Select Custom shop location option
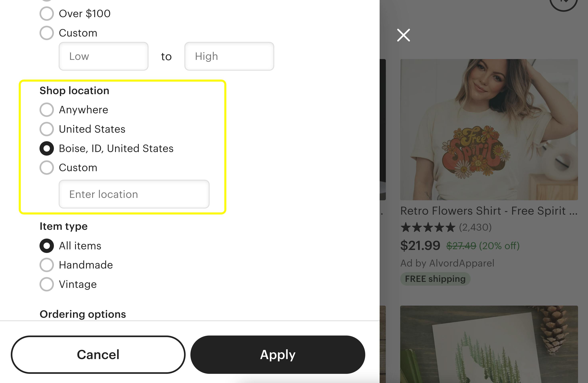588x383 pixels. point(47,168)
